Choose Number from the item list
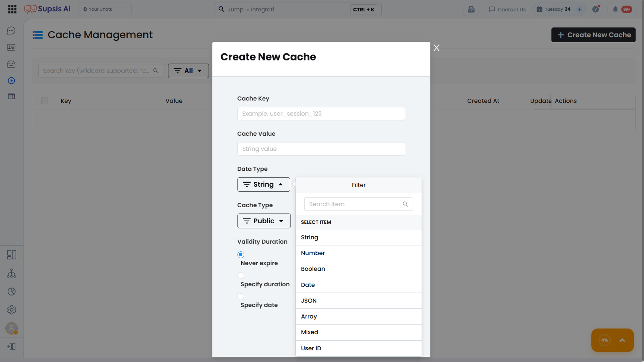Screen dimensions: 644x362 [359, 253]
